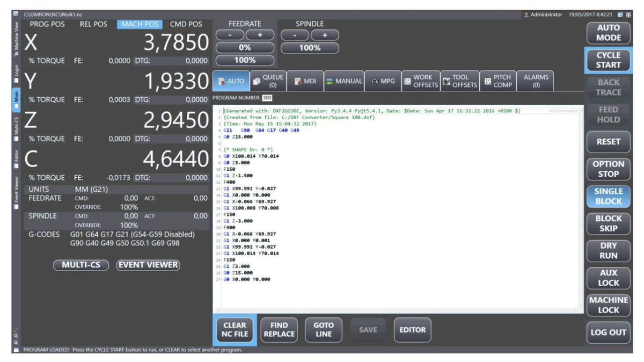
Task: Open the WORK OFFSETS tab
Action: tap(420, 81)
